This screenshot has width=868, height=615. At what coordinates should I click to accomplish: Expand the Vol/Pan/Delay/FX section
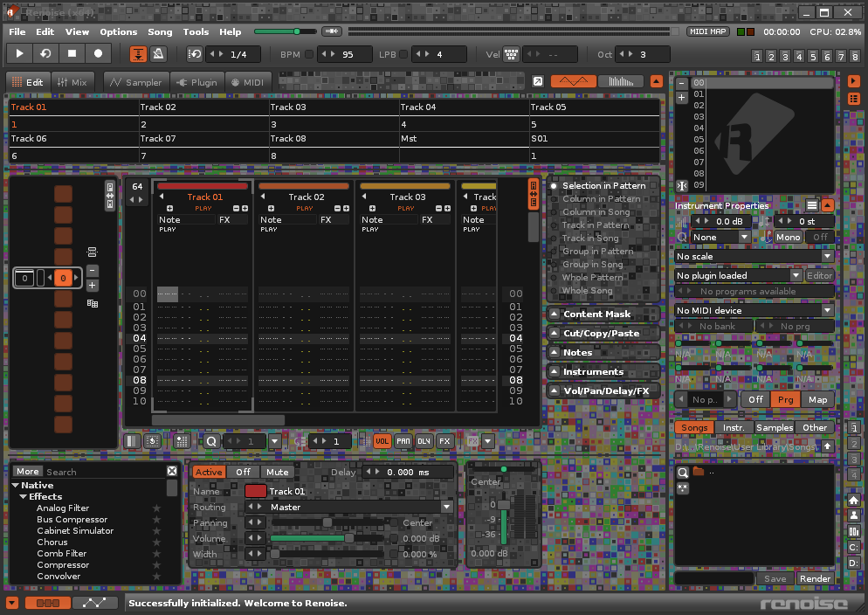(x=554, y=390)
